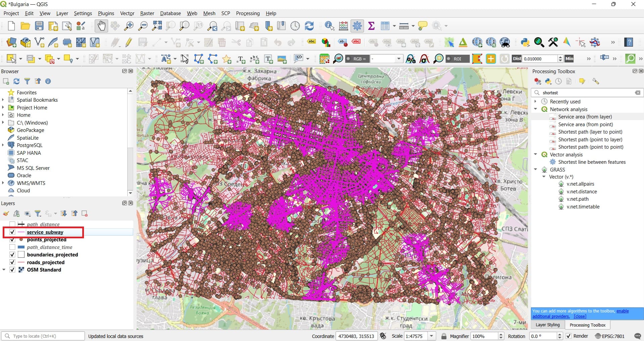
Task: Hide the boundaries_projected layer
Action: click(x=12, y=255)
